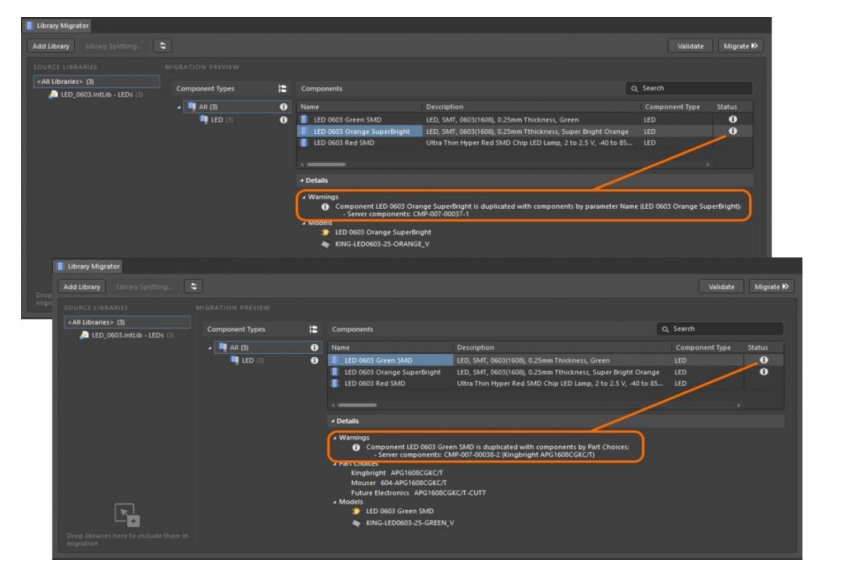Click Future Electronics APG1608CGKC/T-CUTT part choice
The image size is (857, 579).
418,493
